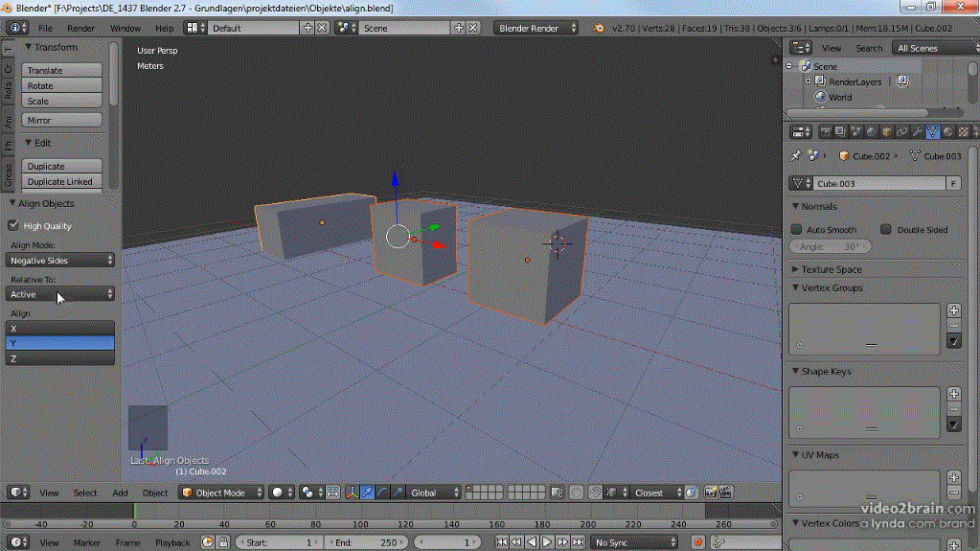Viewport: 980px width, 551px height.
Task: Open the timeline Playback menu
Action: pyautogui.click(x=171, y=542)
